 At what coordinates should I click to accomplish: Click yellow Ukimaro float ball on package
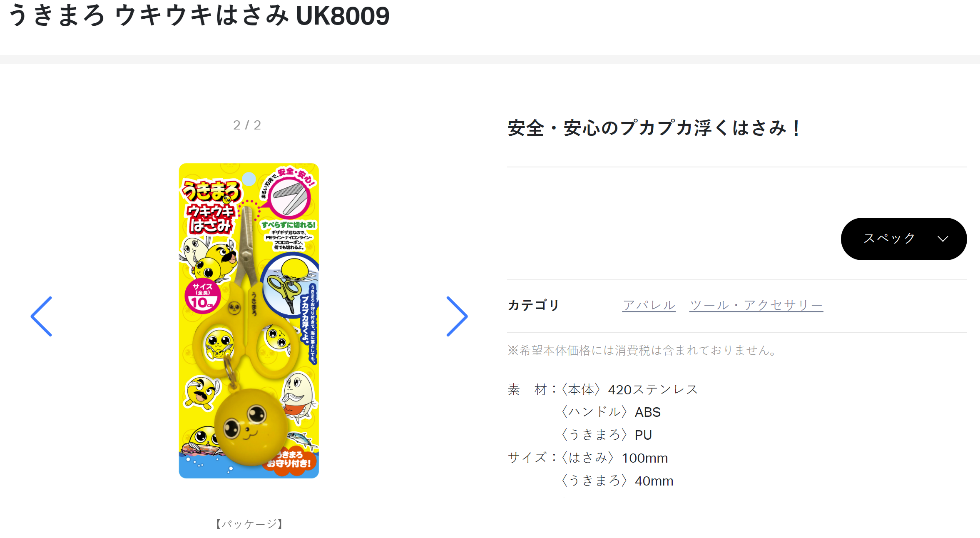click(x=251, y=427)
